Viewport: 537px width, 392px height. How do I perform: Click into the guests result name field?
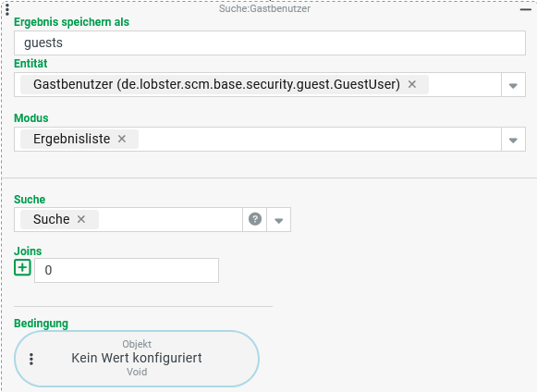[270, 43]
